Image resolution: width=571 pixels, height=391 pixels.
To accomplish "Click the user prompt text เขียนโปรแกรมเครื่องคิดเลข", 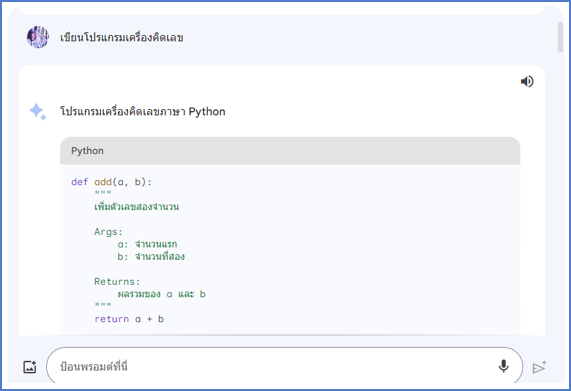I will pyautogui.click(x=122, y=37).
